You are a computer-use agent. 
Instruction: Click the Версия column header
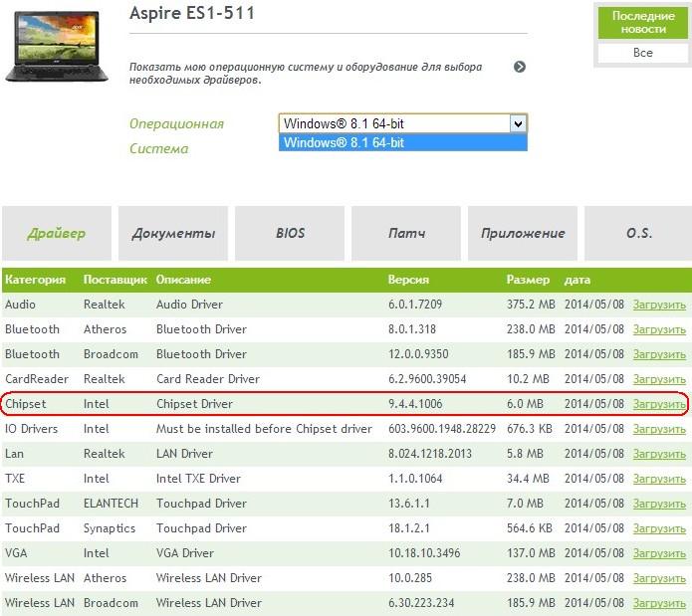pos(408,280)
